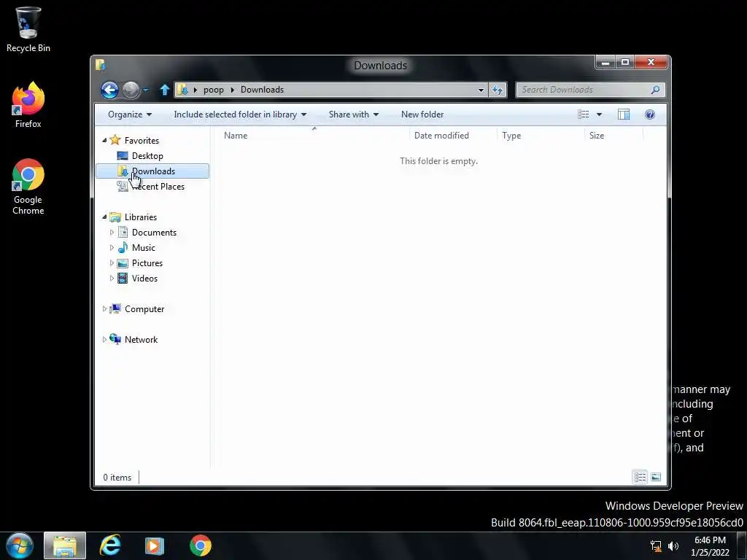This screenshot has width=747, height=560.
Task: Go up one folder level
Action: (164, 90)
